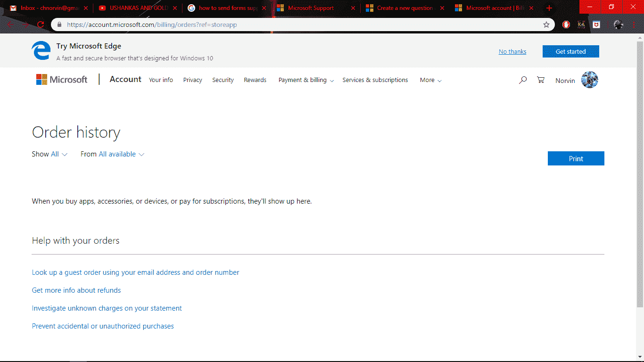Open Look up a guest order link
This screenshot has height=362, width=644.
[135, 272]
